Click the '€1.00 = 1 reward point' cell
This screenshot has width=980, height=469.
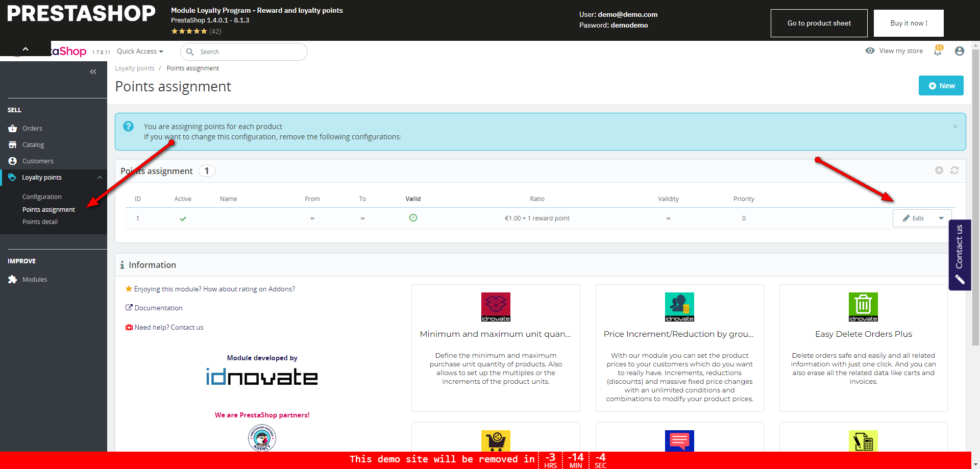coord(537,218)
